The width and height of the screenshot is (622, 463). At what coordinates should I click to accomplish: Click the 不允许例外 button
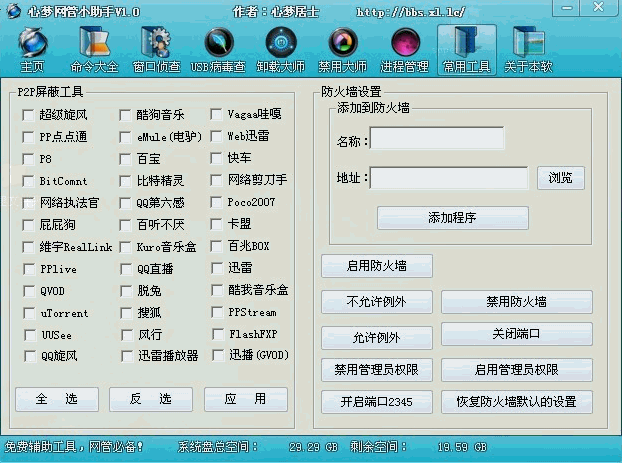[377, 302]
